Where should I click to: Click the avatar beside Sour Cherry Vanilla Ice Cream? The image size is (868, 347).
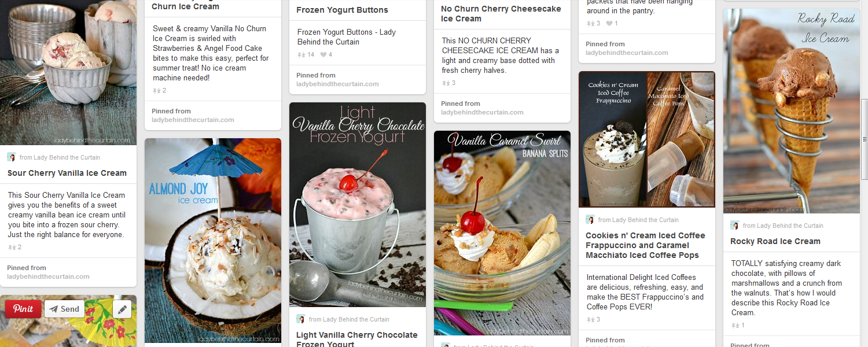12,157
